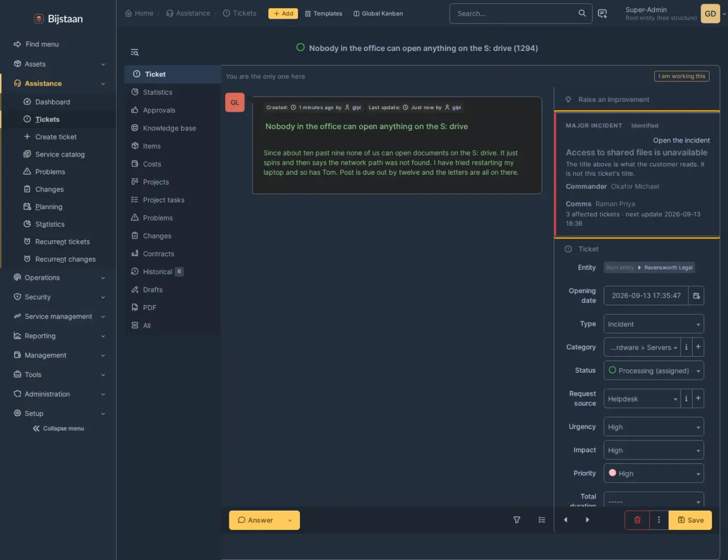Open the Impact dropdown

[x=654, y=450]
